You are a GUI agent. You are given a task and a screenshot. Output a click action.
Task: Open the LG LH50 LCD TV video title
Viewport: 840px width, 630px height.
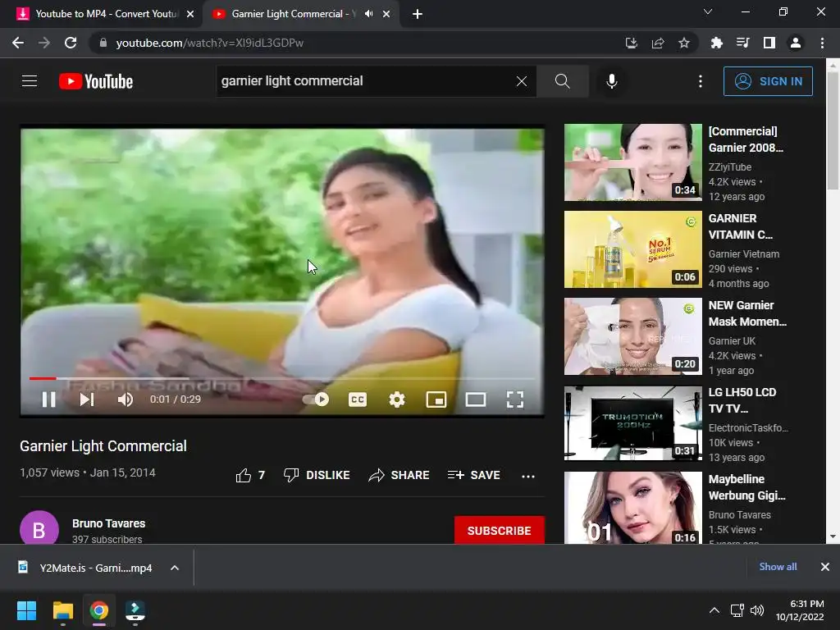coord(742,400)
